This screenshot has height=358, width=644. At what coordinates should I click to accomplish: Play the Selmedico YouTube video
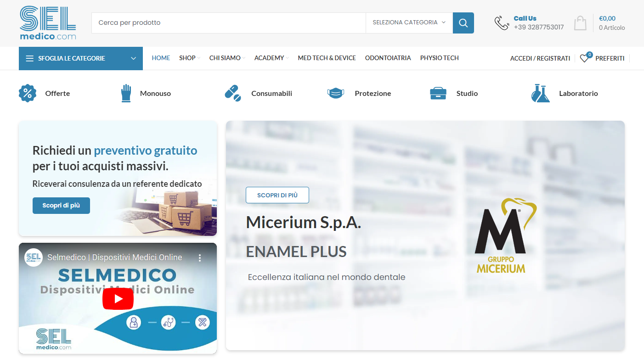[118, 299]
